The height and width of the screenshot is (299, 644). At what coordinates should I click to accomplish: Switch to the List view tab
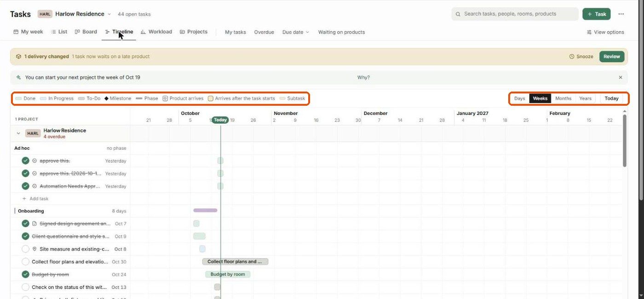[59, 32]
